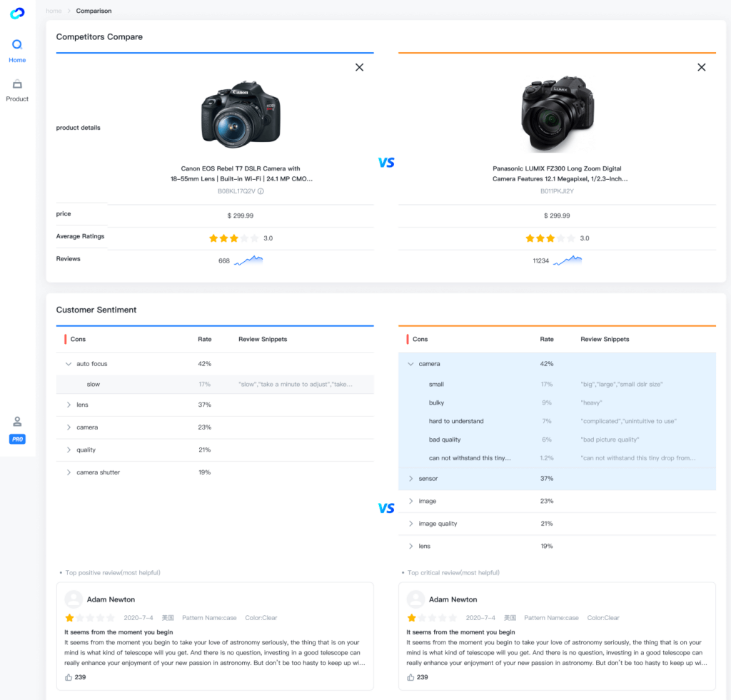Click ASIN B011PKJI2Y text
This screenshot has width=731, height=700.
[557, 191]
